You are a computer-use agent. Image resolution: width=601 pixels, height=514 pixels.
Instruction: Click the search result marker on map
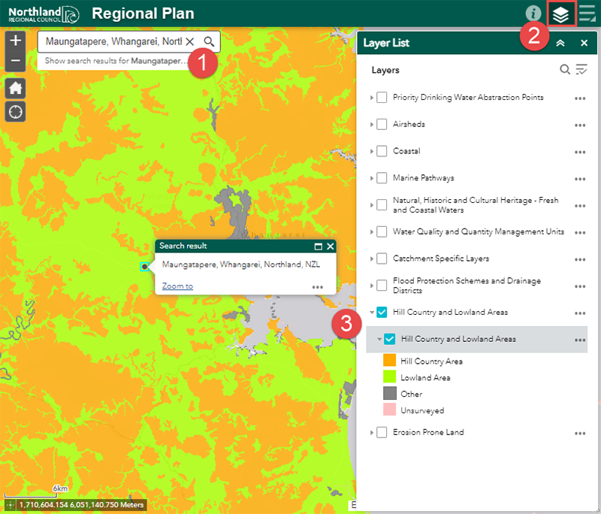click(145, 266)
